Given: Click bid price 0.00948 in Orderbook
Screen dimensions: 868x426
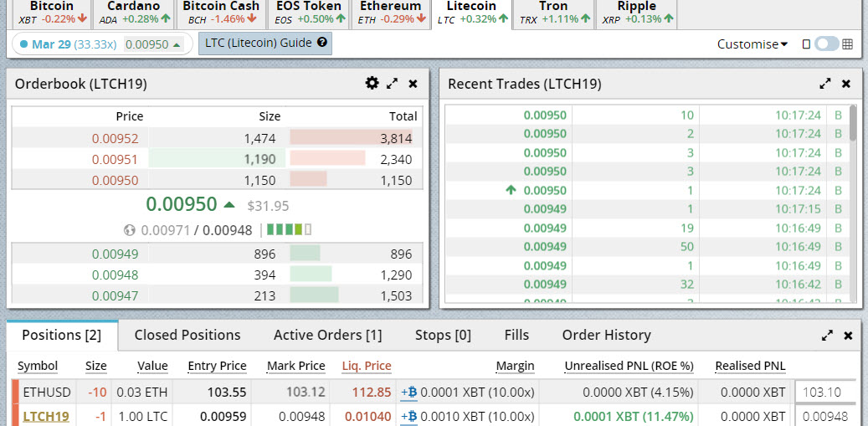Looking at the screenshot, I should point(116,275).
